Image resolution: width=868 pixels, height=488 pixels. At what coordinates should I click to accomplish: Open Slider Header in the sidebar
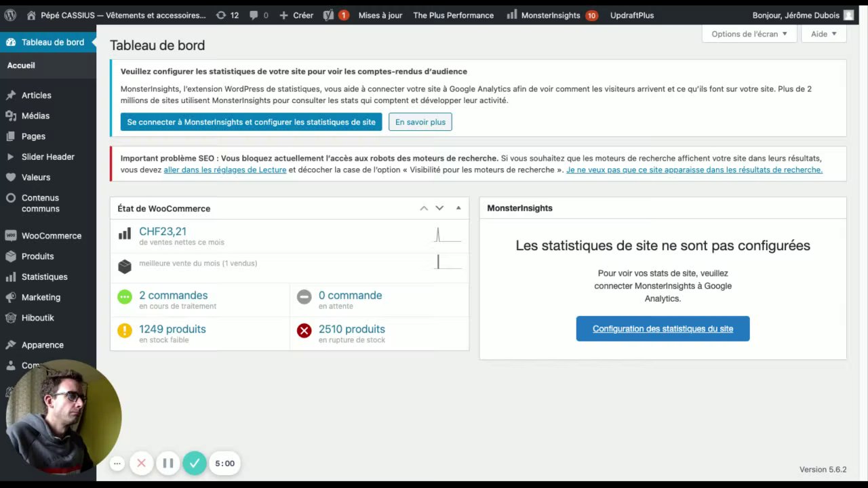48,157
